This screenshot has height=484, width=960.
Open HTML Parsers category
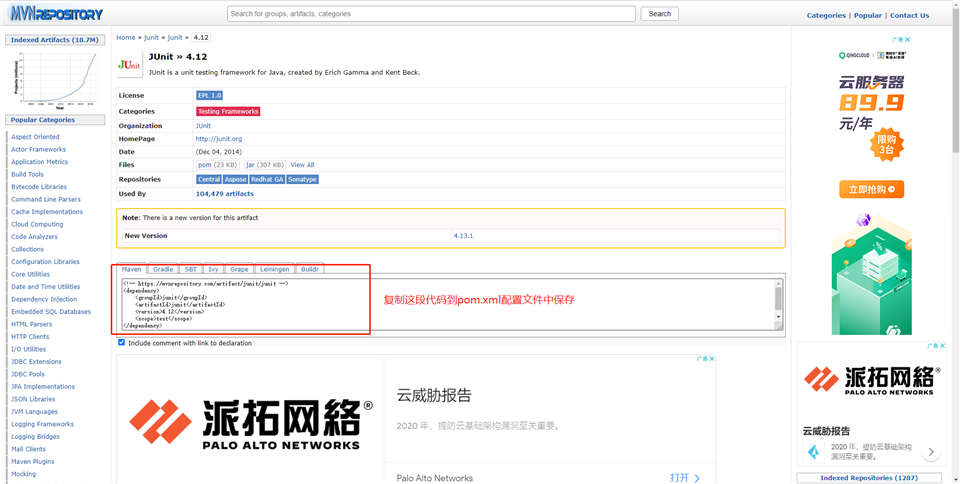pos(31,324)
